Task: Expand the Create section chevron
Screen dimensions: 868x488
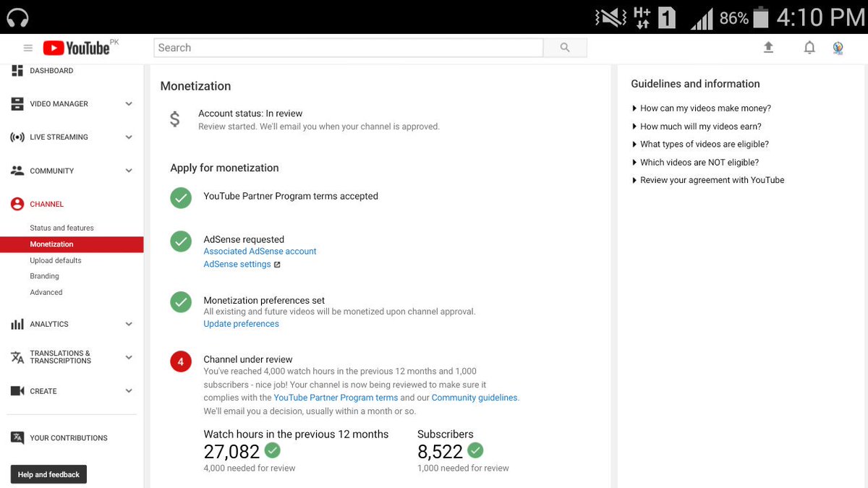Action: pos(129,391)
